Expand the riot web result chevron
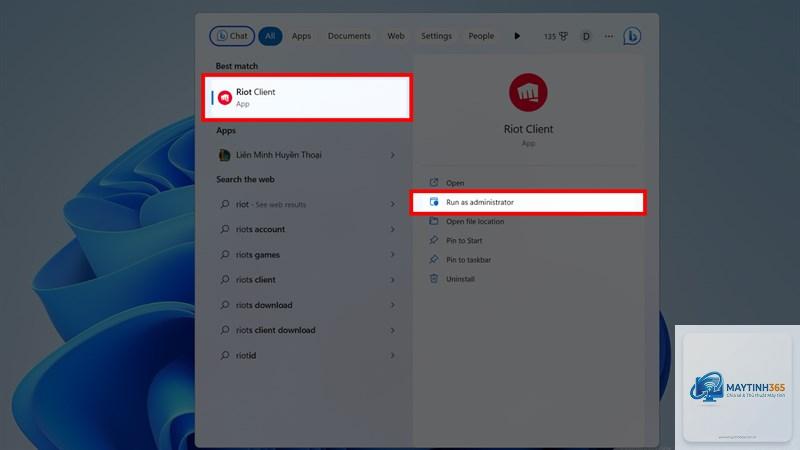Image resolution: width=800 pixels, height=450 pixels. tap(392, 204)
